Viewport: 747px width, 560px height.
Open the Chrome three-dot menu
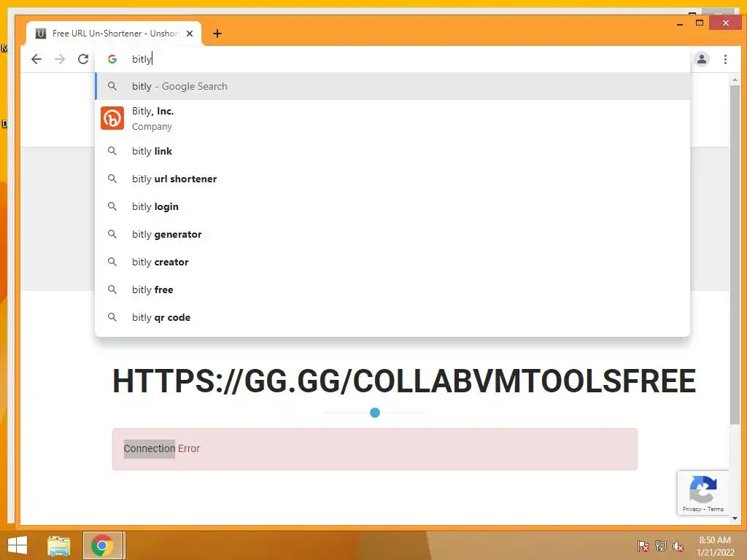point(725,59)
